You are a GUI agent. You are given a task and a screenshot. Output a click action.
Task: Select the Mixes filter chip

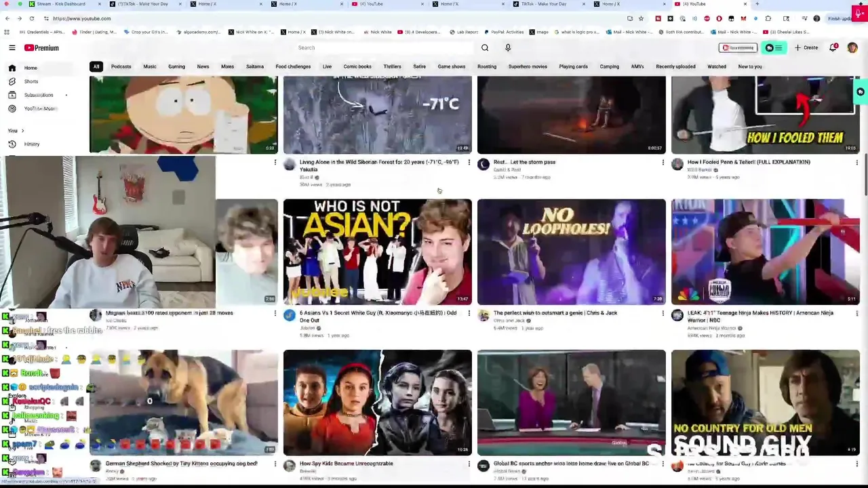227,66
